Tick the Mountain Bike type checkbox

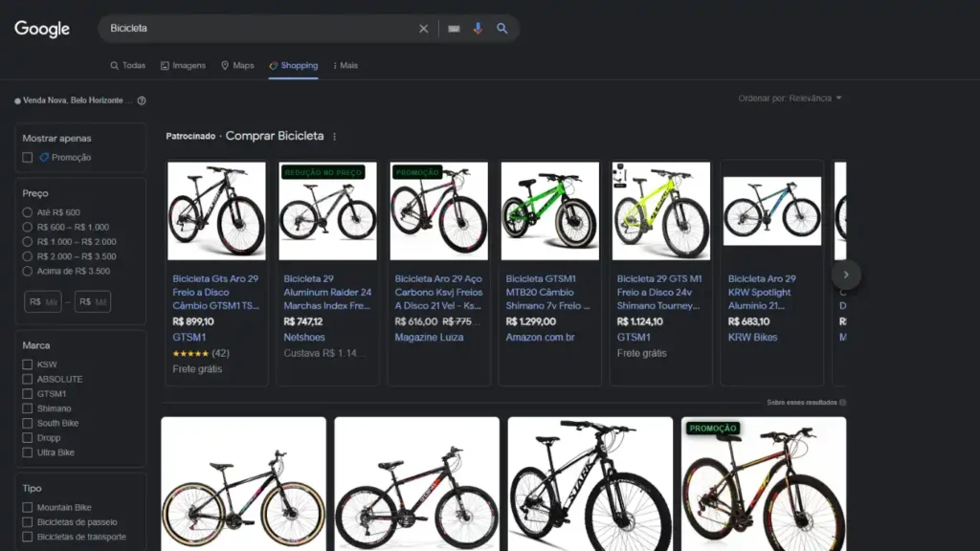[x=28, y=508]
